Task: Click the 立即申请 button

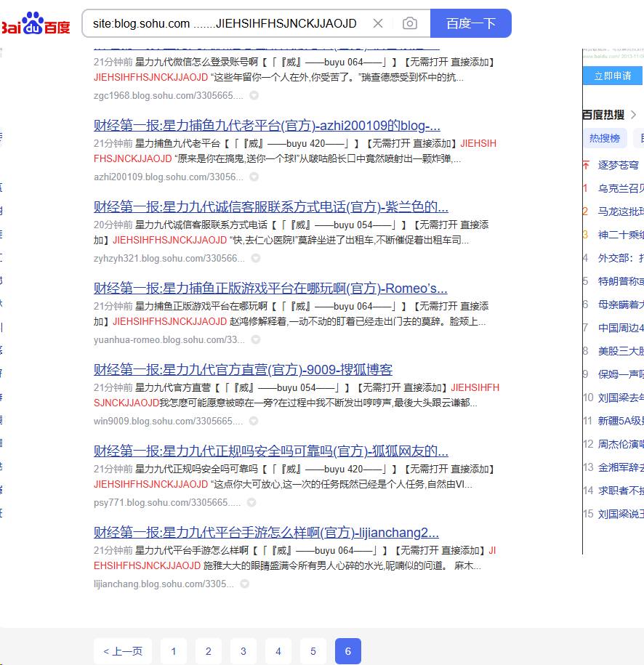Action: (x=612, y=76)
